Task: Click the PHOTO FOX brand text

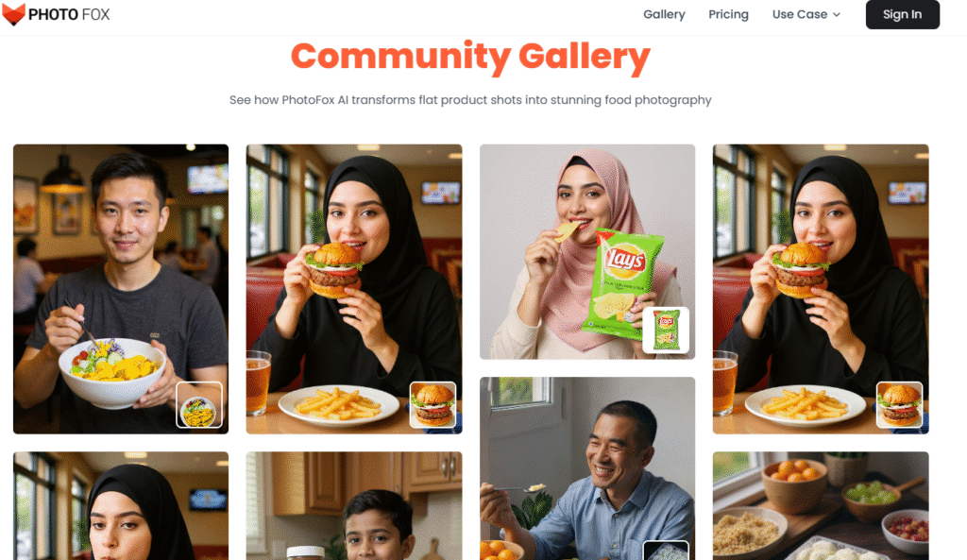Action: pyautogui.click(x=69, y=14)
